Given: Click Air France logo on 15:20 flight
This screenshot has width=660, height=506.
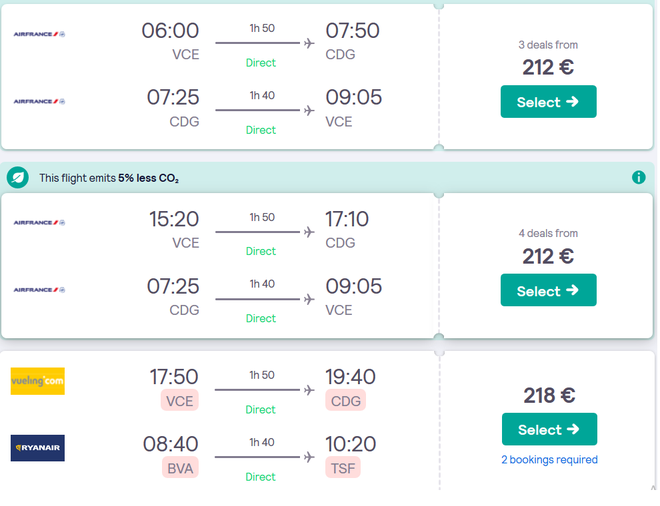Looking at the screenshot, I should tap(39, 223).
